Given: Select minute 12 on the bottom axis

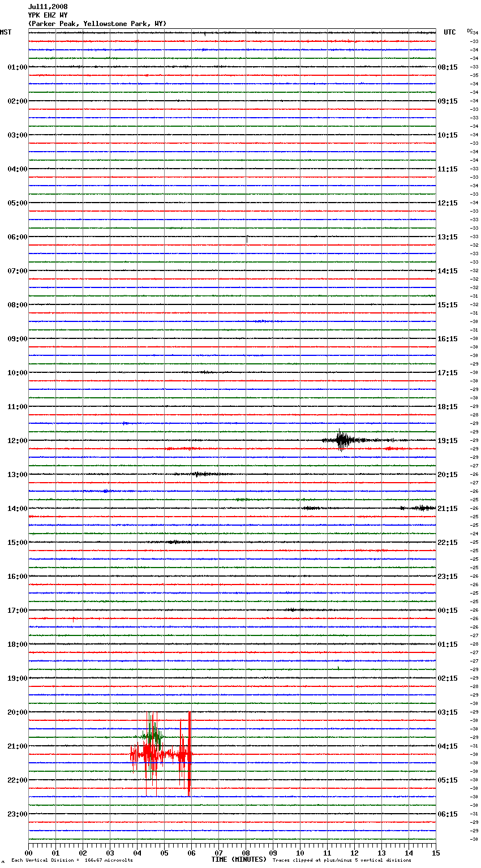Looking at the screenshot, I should (354, 853).
